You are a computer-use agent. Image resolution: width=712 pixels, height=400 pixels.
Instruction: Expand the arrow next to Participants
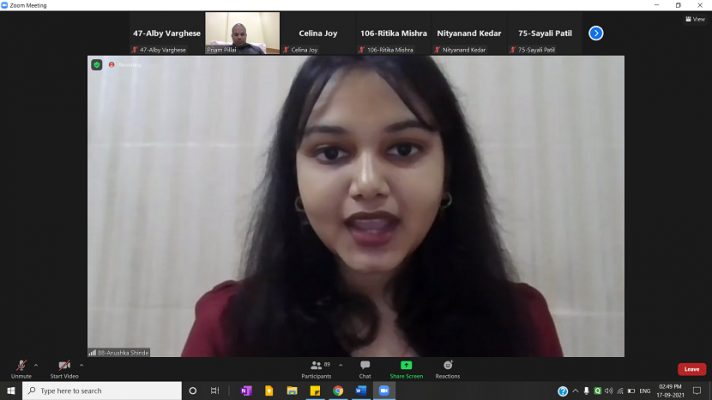coord(341,364)
